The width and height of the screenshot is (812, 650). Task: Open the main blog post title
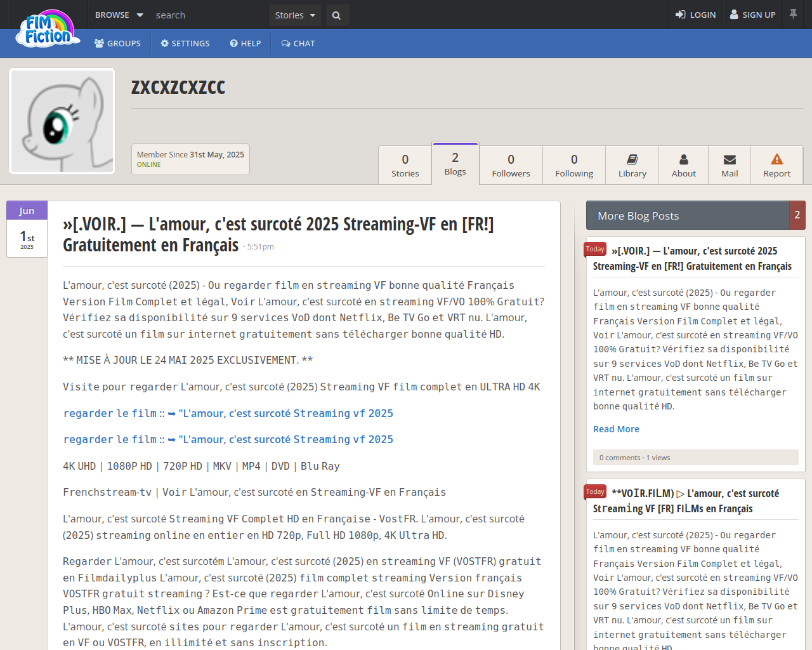(x=278, y=234)
